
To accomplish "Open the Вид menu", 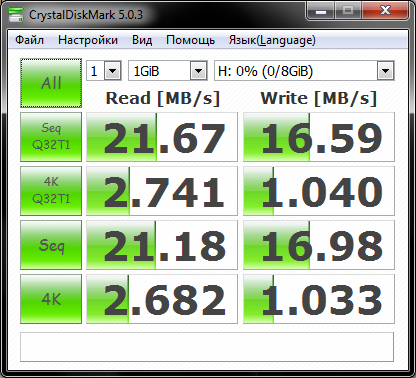I will click(142, 40).
